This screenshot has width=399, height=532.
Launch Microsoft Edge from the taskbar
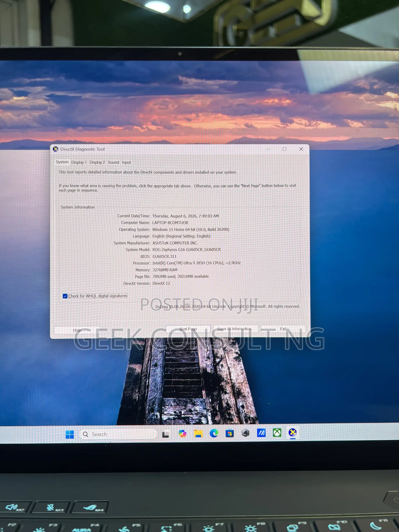click(214, 434)
